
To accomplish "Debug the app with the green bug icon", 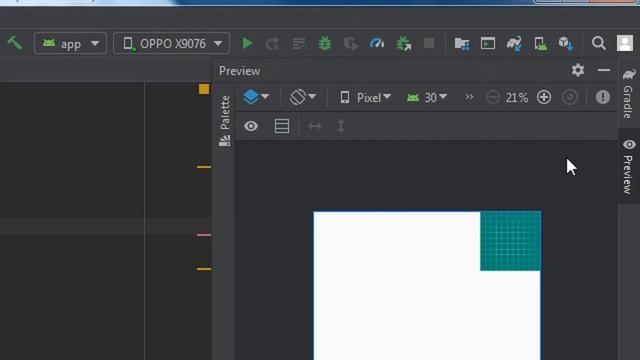I will tap(325, 43).
